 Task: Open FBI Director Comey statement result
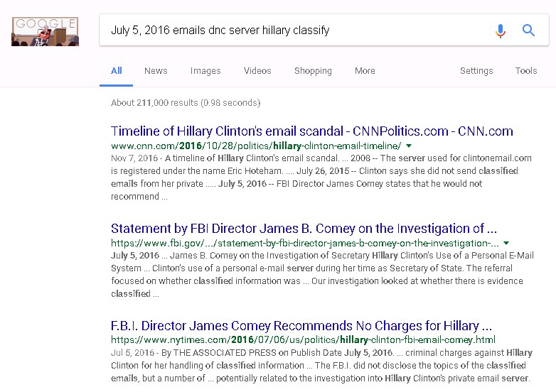click(x=304, y=229)
